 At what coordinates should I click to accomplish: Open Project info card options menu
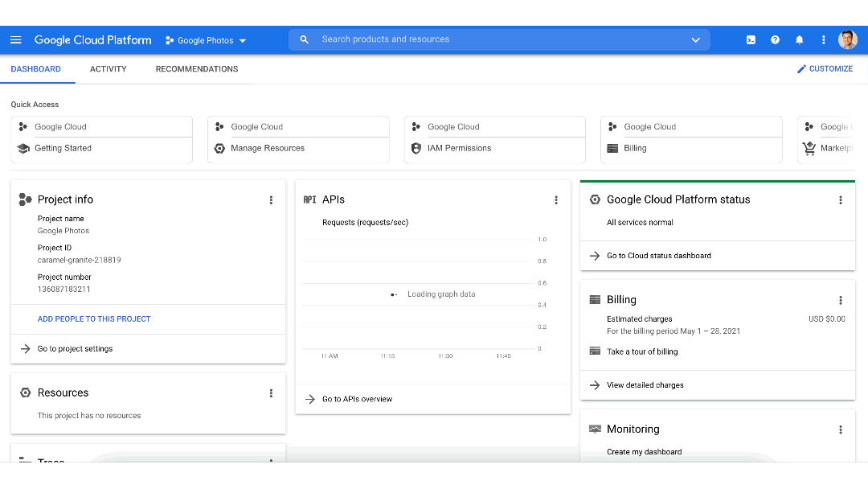pyautogui.click(x=271, y=200)
